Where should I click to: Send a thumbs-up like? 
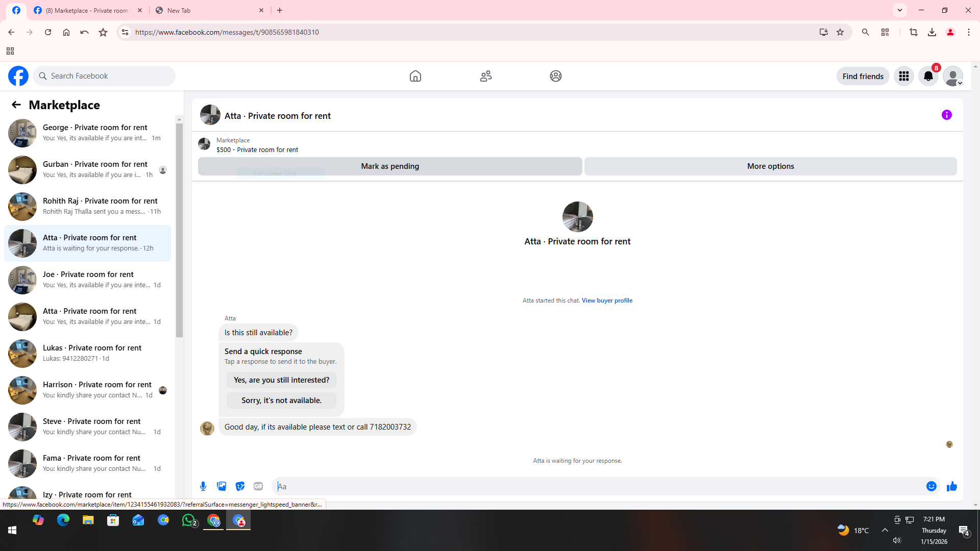point(951,486)
